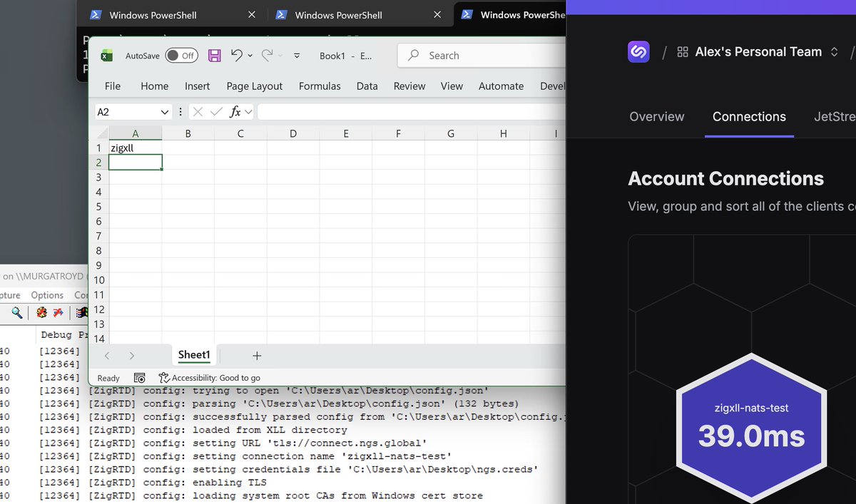This screenshot has width=856, height=504.
Task: Switch to the Home ribbon tab
Action: coord(155,86)
